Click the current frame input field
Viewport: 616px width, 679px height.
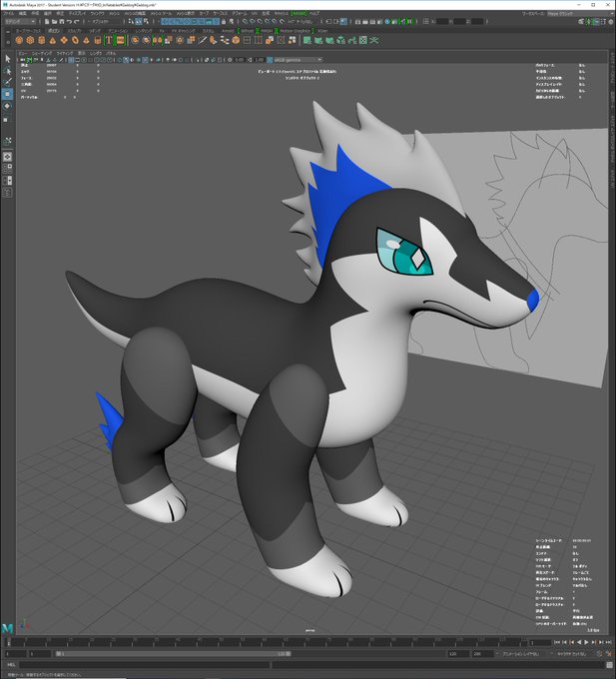(540, 643)
